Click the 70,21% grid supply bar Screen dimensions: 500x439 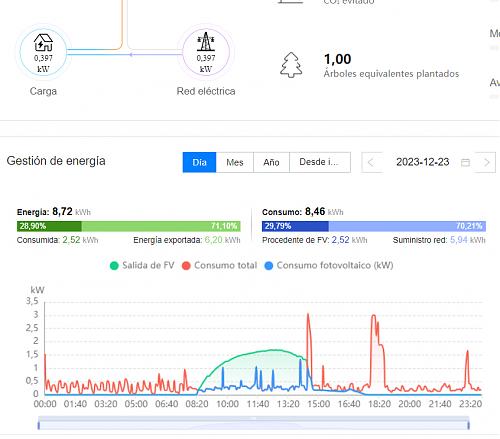(x=407, y=226)
